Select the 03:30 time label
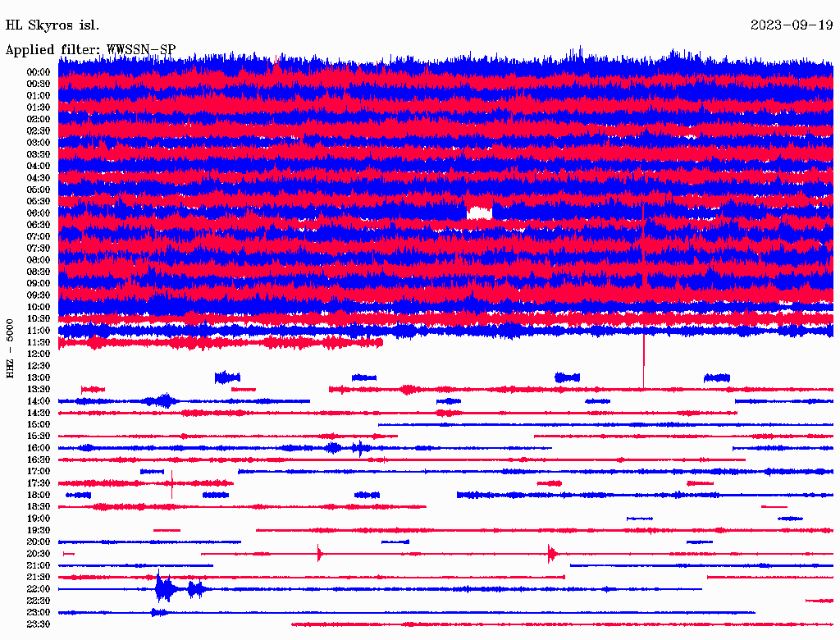Image resolution: width=840 pixels, height=640 pixels. tap(39, 154)
